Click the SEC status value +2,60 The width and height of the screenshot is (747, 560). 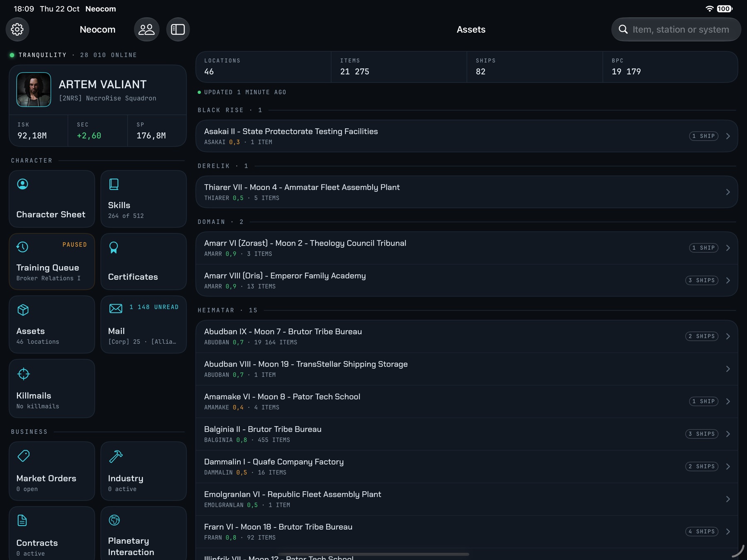coord(89,136)
